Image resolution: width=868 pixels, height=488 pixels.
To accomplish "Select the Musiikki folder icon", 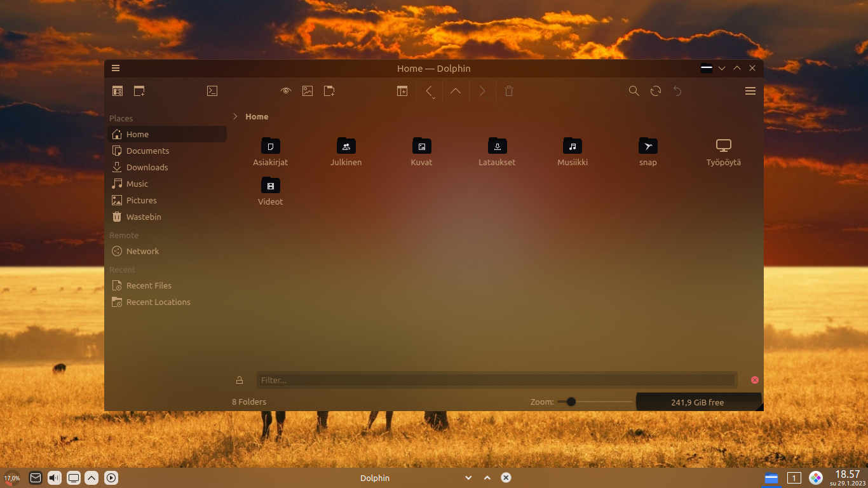I will [573, 146].
